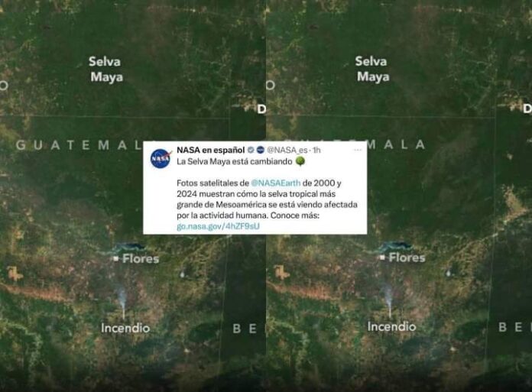The height and width of the screenshot is (392, 532).
Task: Click the @NASA_es handle
Action: (287, 150)
